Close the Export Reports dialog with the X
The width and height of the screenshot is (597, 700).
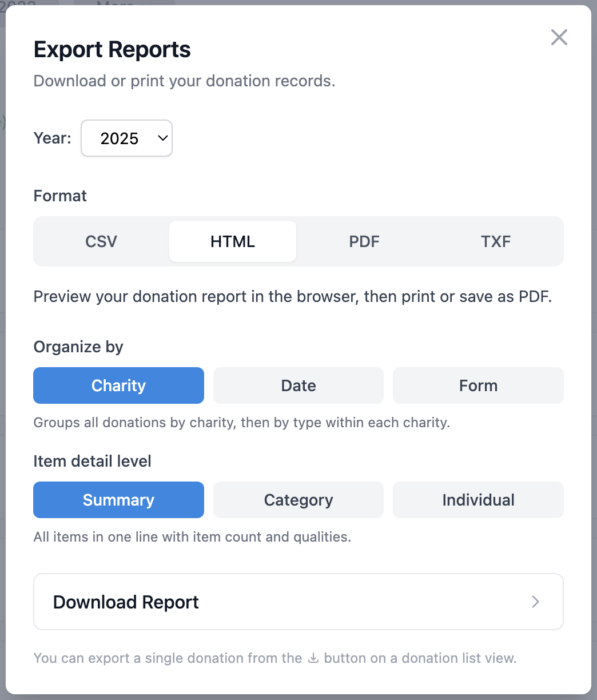559,37
